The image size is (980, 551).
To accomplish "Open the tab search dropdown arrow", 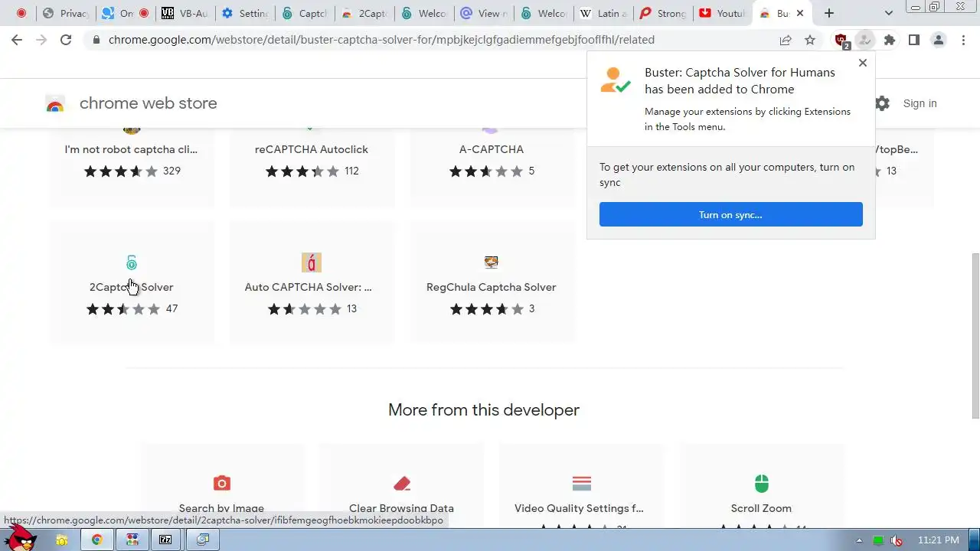I will pyautogui.click(x=888, y=13).
